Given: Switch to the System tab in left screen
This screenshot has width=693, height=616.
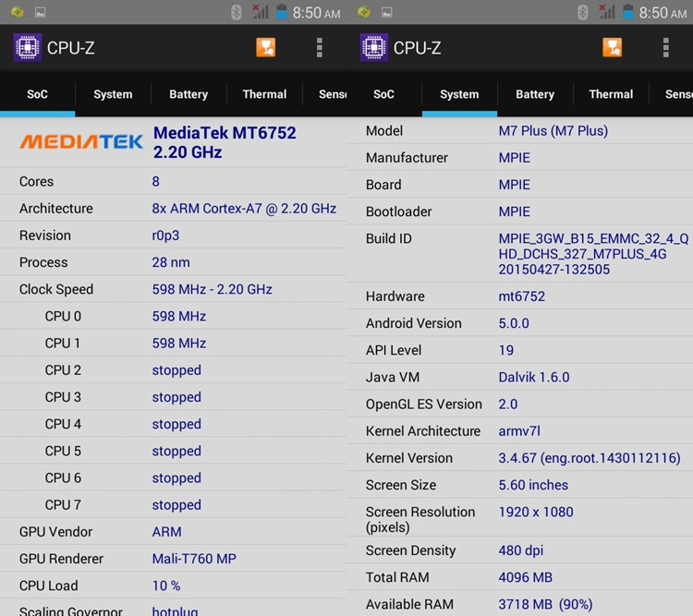Looking at the screenshot, I should tap(113, 94).
